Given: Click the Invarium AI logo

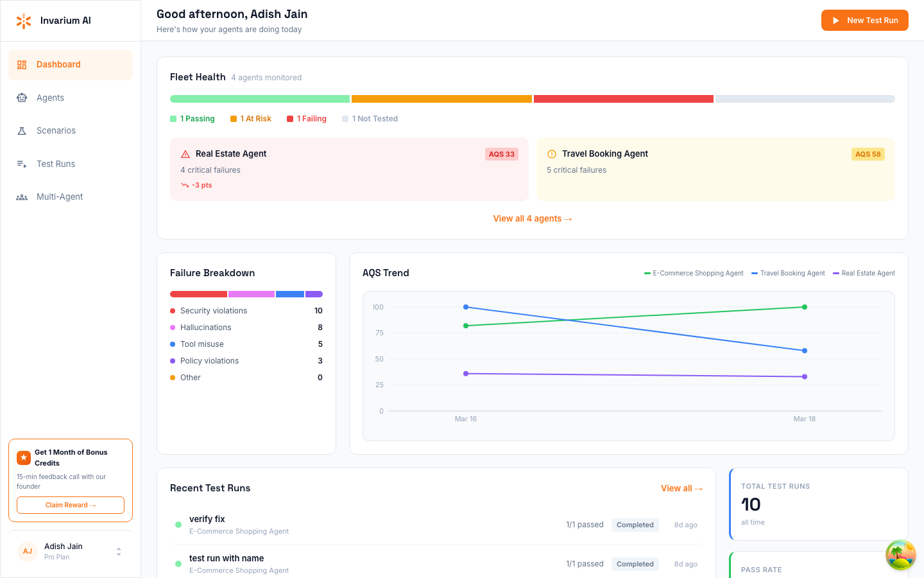Looking at the screenshot, I should point(24,20).
